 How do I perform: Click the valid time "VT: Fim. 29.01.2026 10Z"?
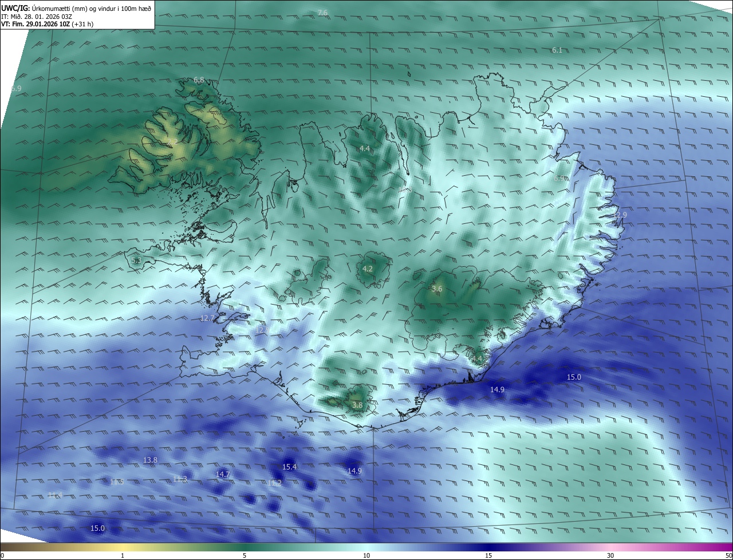(x=36, y=24)
